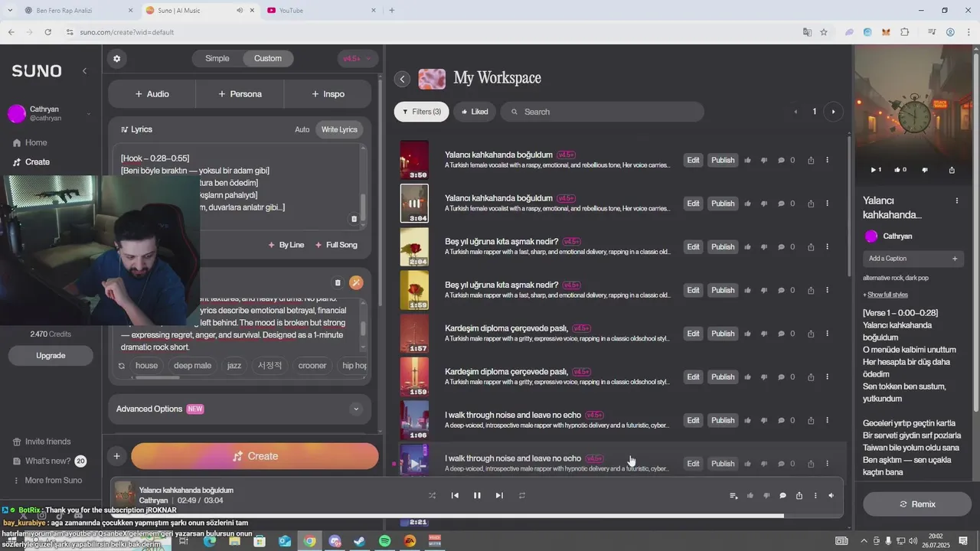The width and height of the screenshot is (980, 551).
Task: Select the Auto lyrics option
Action: (x=302, y=129)
